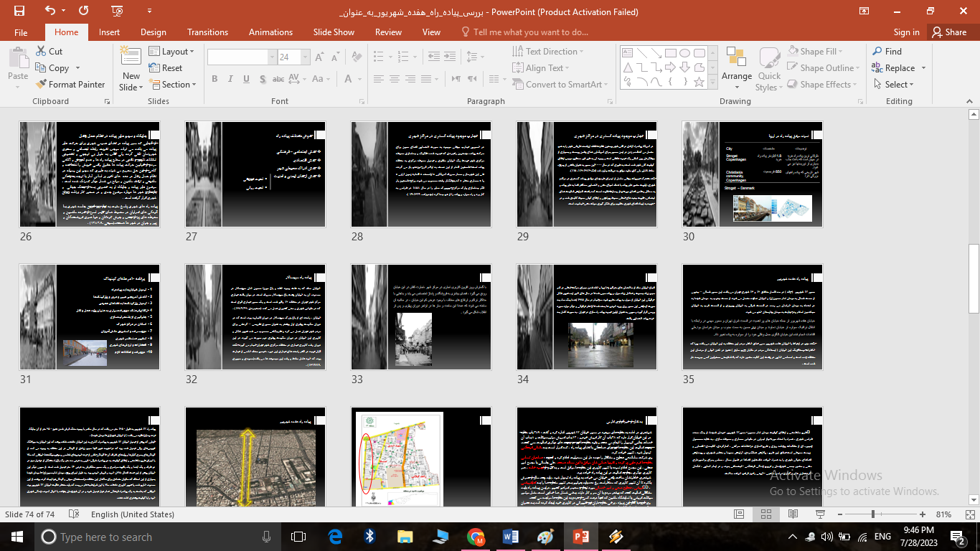Switch to Normal view in status bar
Viewport: 980px width, 551px height.
pyautogui.click(x=739, y=514)
